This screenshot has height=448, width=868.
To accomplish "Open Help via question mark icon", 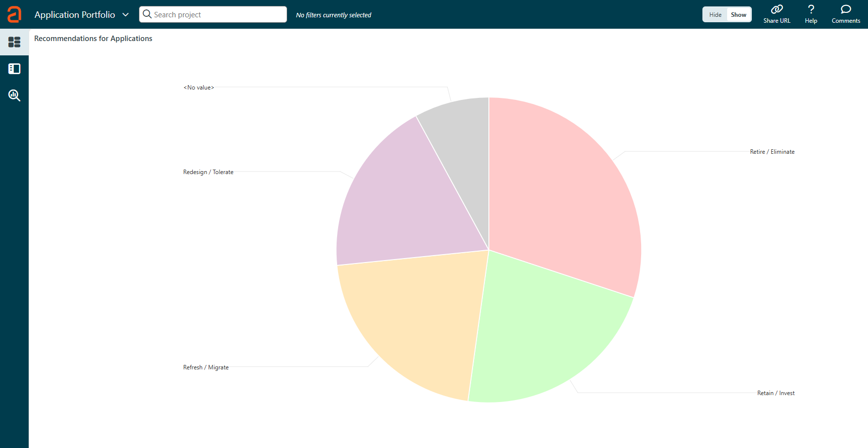I will tap(811, 9).
